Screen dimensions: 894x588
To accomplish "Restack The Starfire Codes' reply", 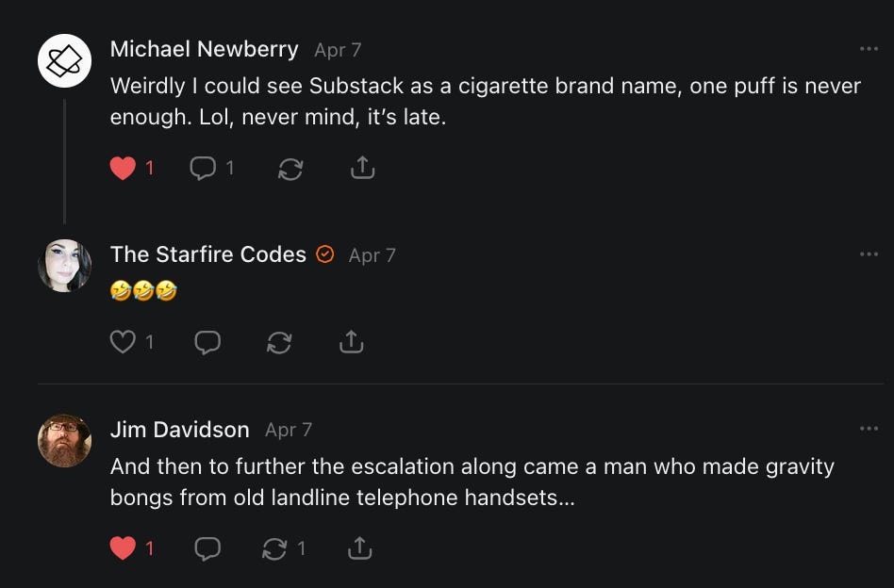I will (x=279, y=342).
